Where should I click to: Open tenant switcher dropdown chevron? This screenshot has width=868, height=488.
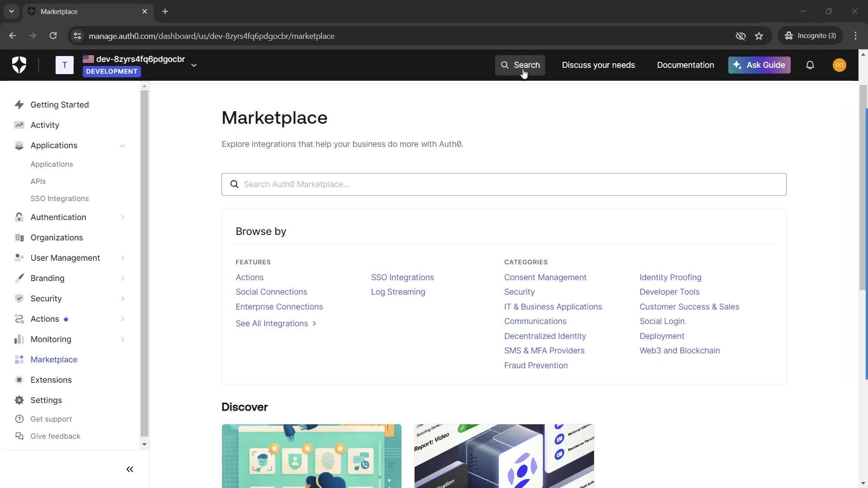point(194,65)
